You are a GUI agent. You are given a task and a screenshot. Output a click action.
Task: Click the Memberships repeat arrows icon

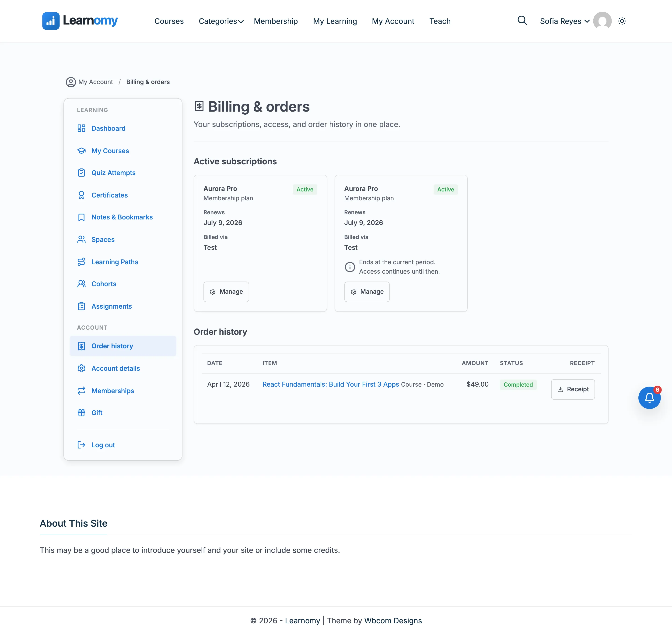pyautogui.click(x=81, y=391)
